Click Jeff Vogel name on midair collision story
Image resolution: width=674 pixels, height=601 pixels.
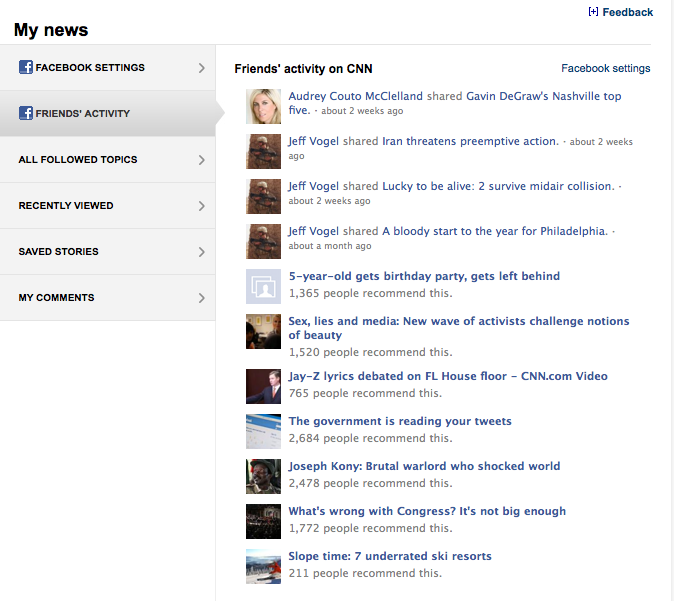pos(313,186)
